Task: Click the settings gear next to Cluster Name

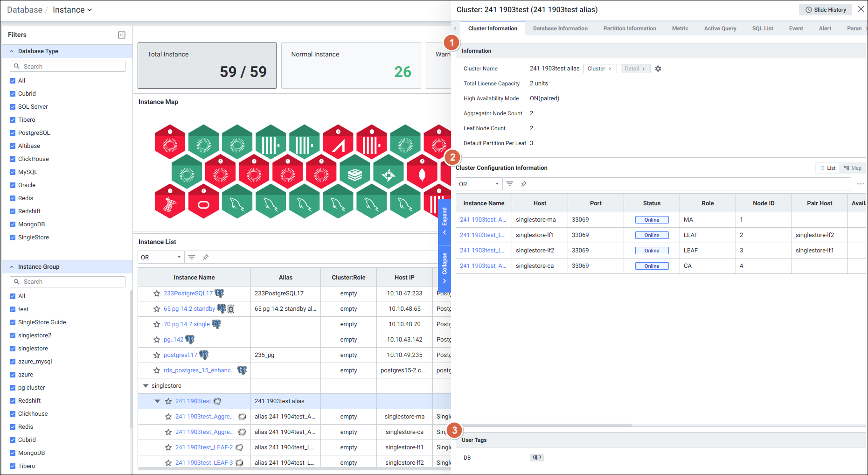Action: pyautogui.click(x=658, y=69)
